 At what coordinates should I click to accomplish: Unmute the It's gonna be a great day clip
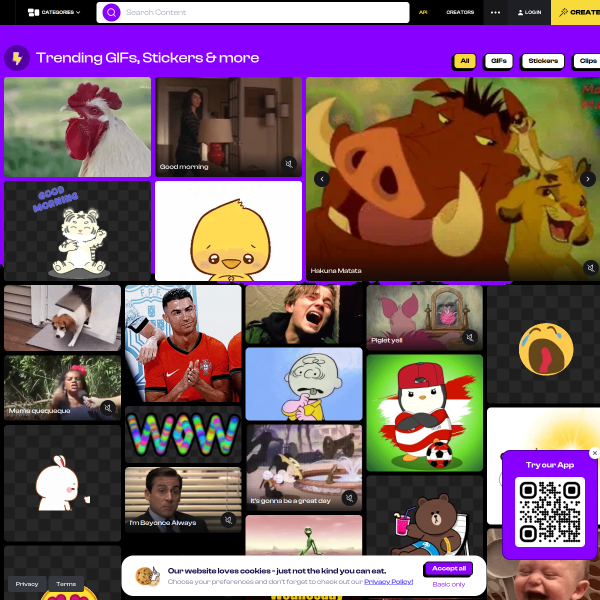click(349, 498)
